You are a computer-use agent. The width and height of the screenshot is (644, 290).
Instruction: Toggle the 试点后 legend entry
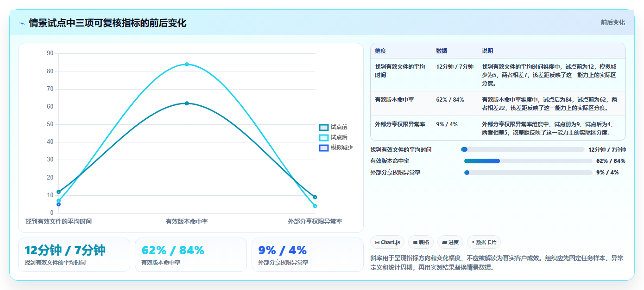333,137
